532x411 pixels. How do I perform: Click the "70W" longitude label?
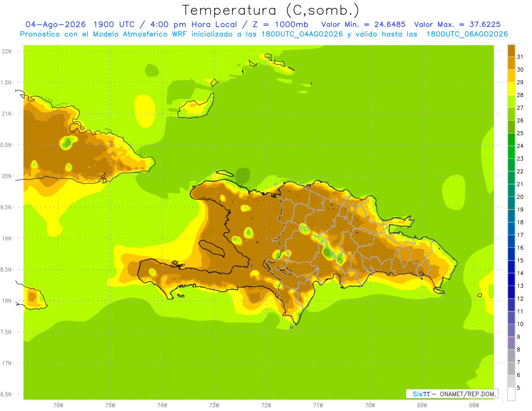click(370, 405)
